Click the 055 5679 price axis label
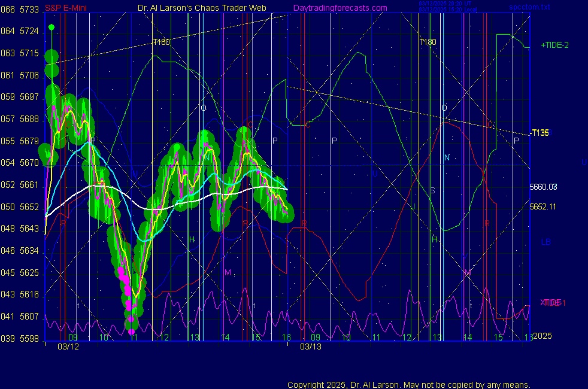Screen dimensions: 588x389 pos(20,141)
